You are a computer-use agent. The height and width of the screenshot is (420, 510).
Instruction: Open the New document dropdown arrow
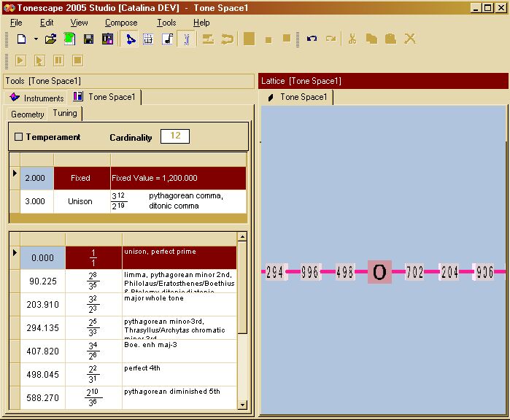pyautogui.click(x=36, y=39)
